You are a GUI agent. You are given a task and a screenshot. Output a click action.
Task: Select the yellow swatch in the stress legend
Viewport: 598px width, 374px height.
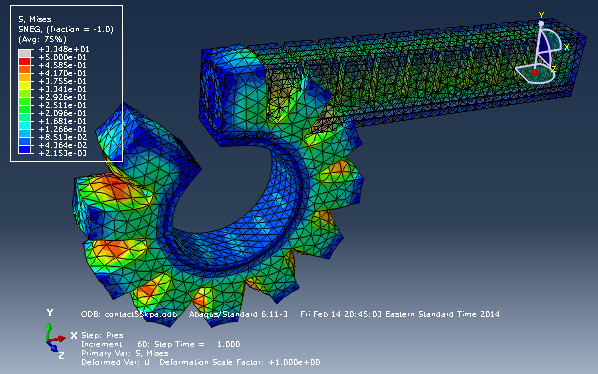[x=24, y=85]
